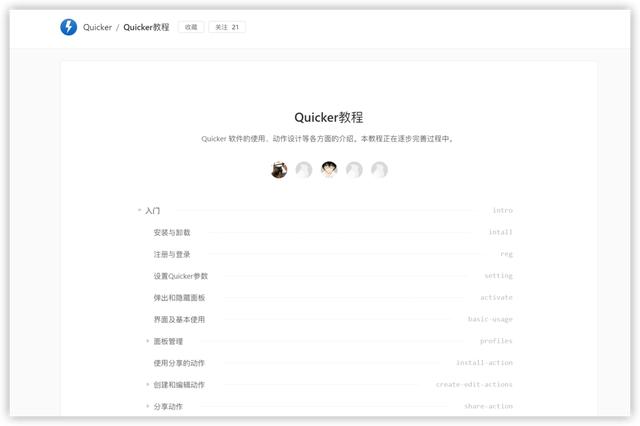Click the tutorial description line under the heading
Viewport: 640px width, 426px height.
[327, 139]
